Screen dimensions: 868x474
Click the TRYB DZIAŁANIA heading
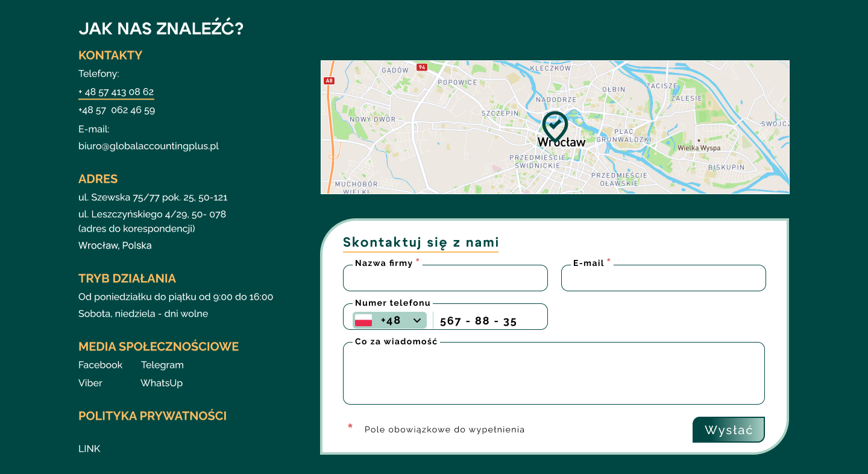tap(127, 279)
